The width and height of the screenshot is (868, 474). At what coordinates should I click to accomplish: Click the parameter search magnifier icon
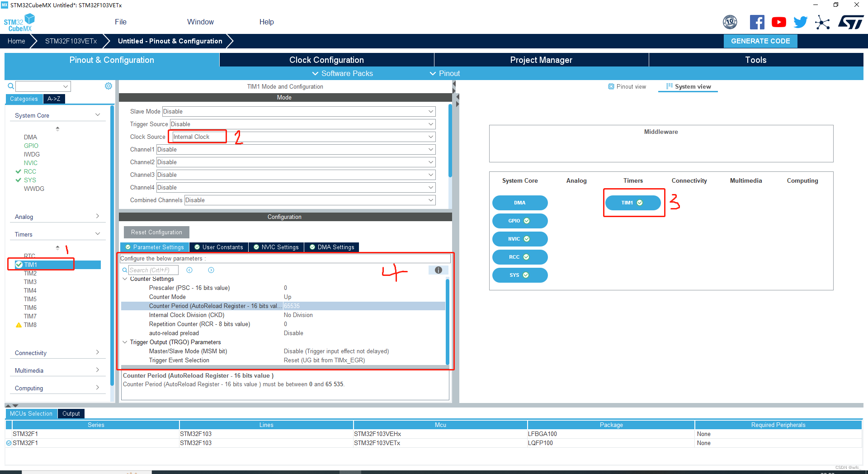(125, 270)
